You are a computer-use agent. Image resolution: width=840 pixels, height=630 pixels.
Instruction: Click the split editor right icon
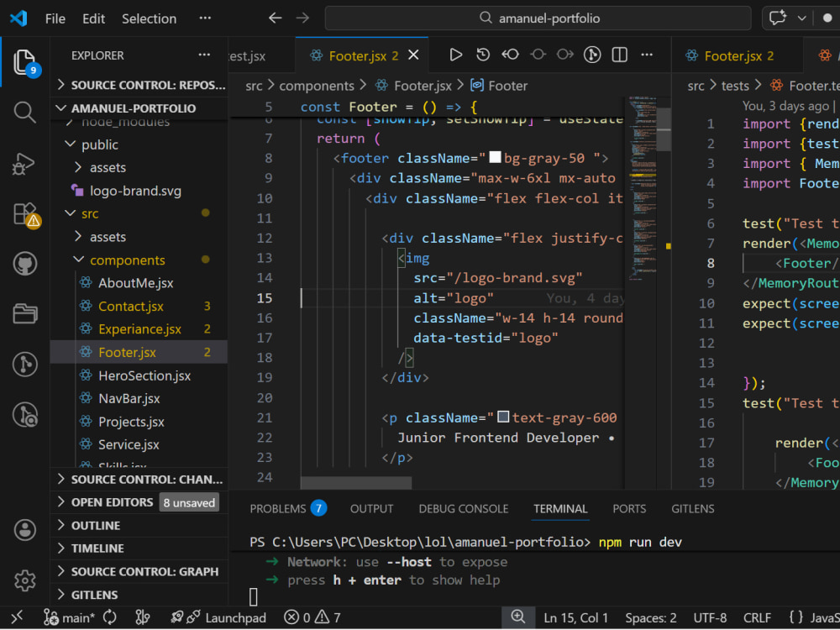point(620,55)
